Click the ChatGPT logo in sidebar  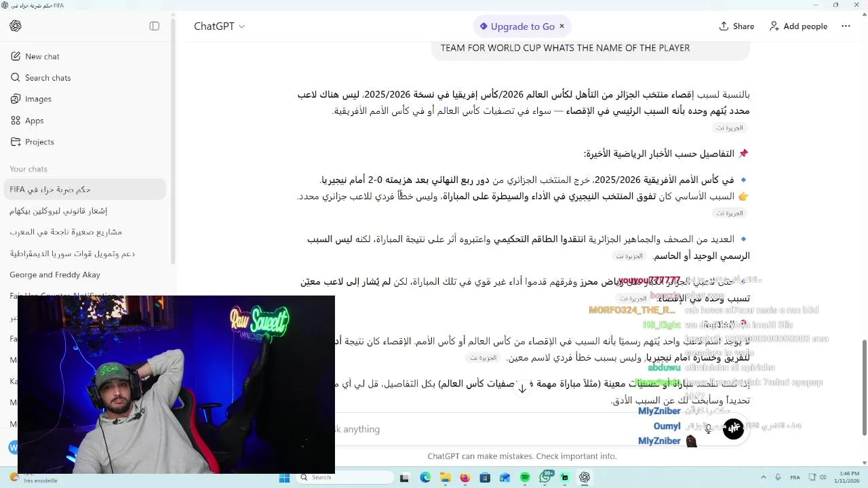tap(16, 26)
